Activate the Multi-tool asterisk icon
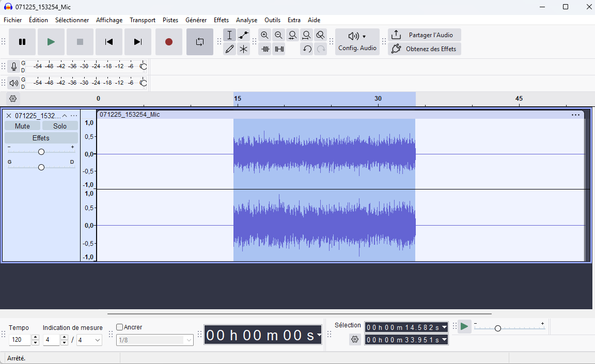The image size is (595, 364). pos(244,49)
